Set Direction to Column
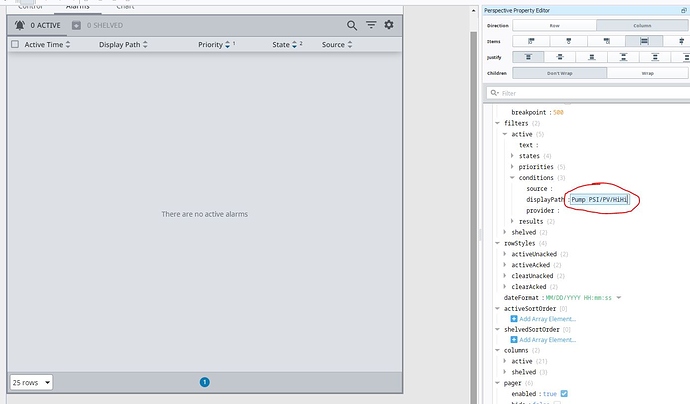Screen dimensions: 690x404 pos(642,26)
